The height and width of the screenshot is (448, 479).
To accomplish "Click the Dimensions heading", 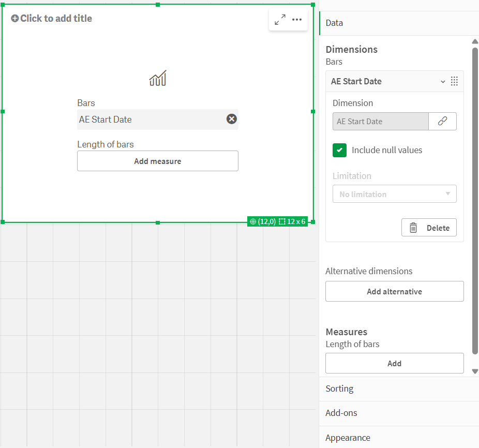I will point(351,49).
